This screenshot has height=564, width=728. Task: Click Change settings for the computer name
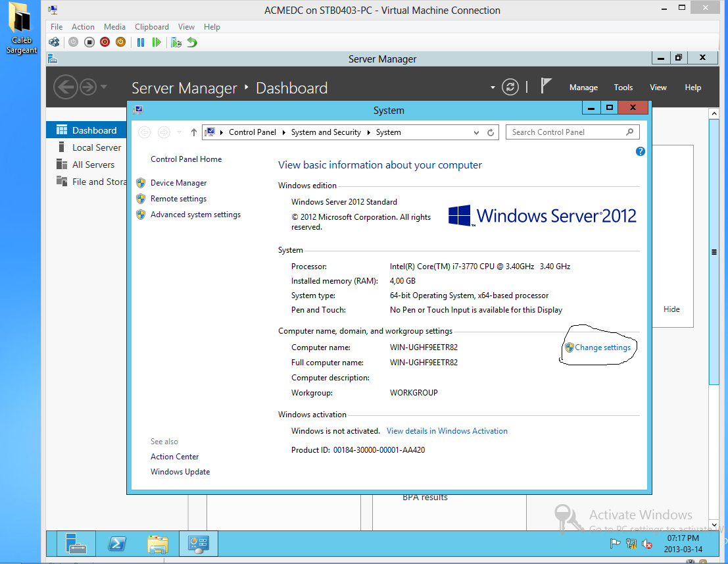coord(602,347)
